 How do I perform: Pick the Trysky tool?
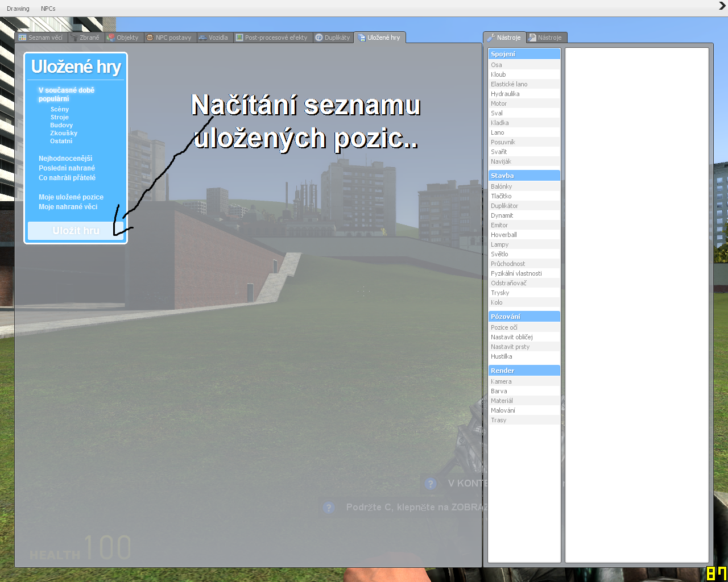click(524, 293)
